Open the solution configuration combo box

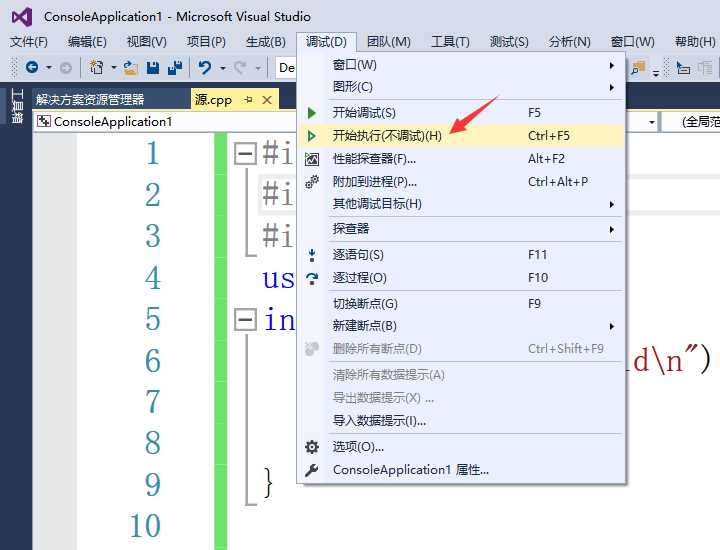[x=286, y=68]
